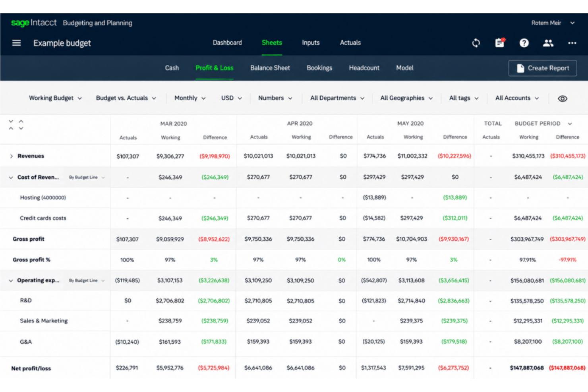Screen dimensions: 588x392
Task: Select the Sales & Marketing row
Action: coord(44,321)
